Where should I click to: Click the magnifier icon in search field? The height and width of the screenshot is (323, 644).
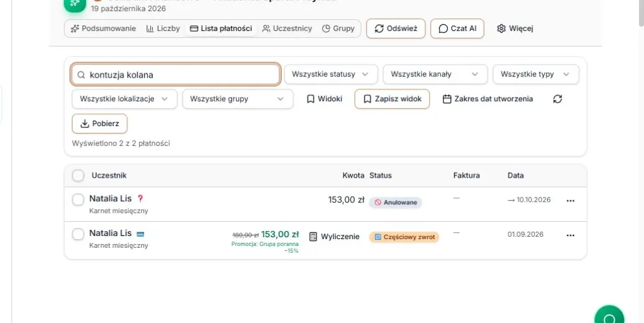coord(81,75)
